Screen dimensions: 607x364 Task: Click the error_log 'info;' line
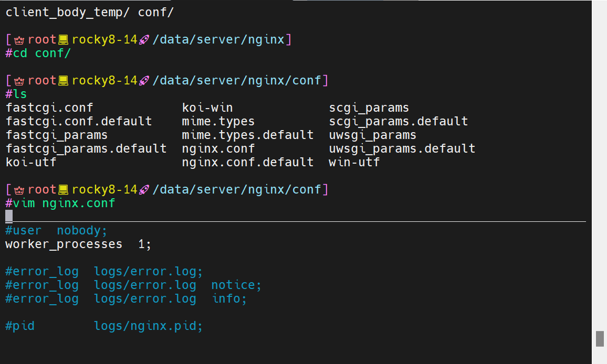pos(126,298)
